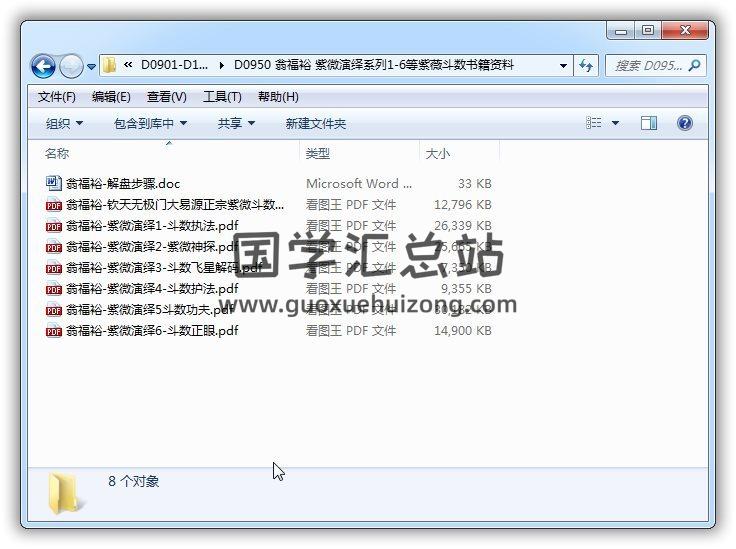
Task: Show hidden breadcrumb parents with « chevron
Action: coord(128,65)
